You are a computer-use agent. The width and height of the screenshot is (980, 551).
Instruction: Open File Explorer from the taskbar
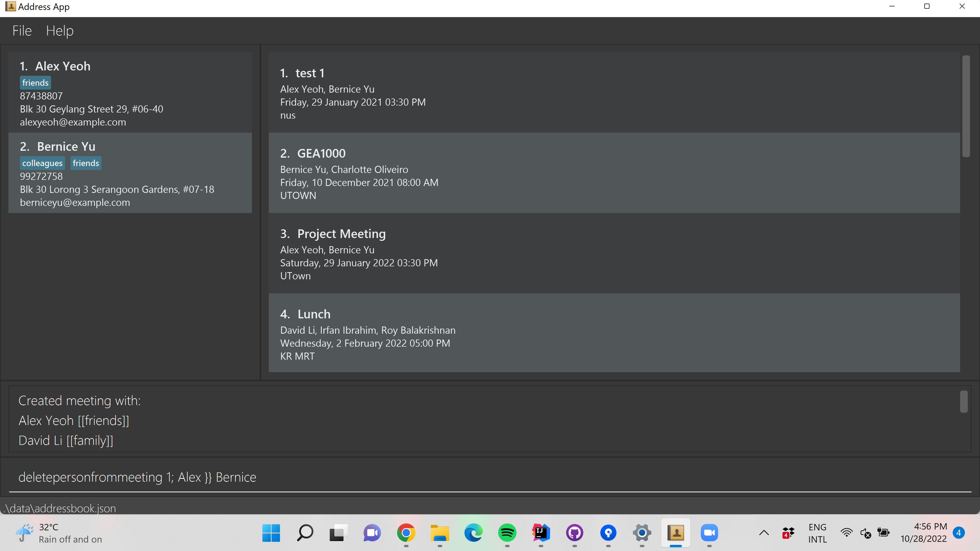point(439,533)
